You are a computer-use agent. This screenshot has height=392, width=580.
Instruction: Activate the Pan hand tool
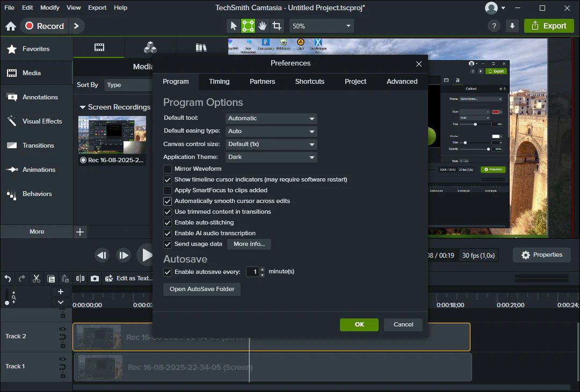click(x=262, y=26)
